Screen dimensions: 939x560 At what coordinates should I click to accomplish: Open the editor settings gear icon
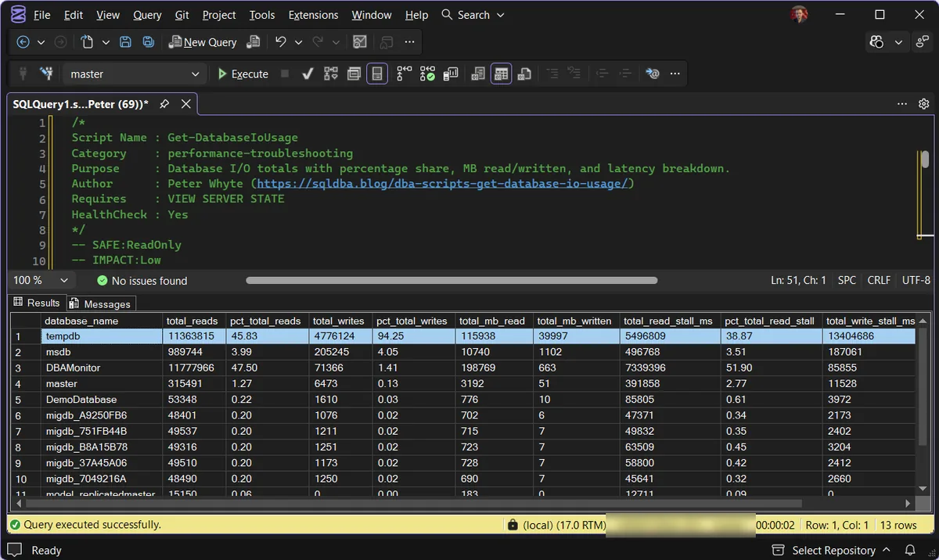pos(923,103)
